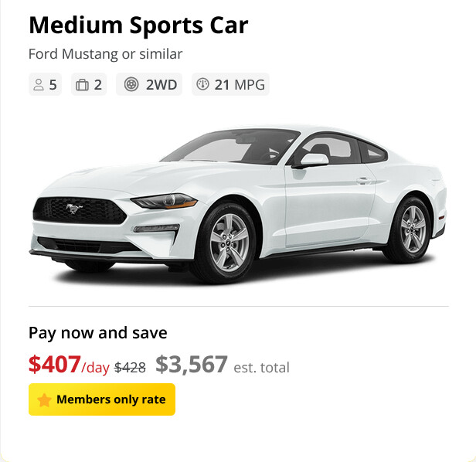Click the luggage suitcase icon

[82, 85]
